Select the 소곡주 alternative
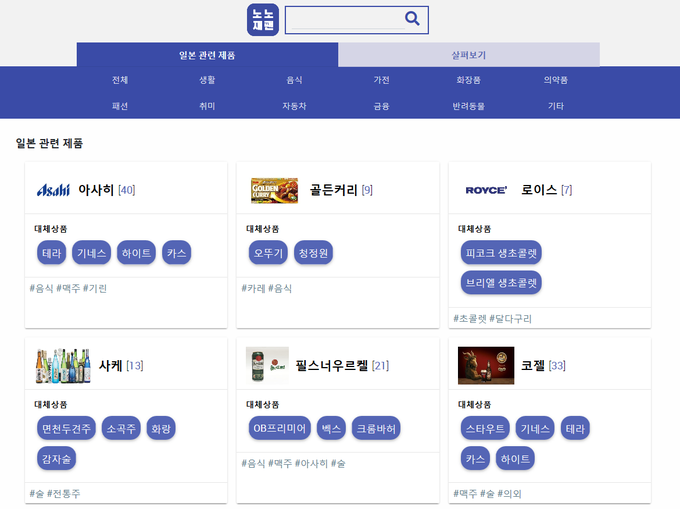680x509 pixels. (121, 428)
